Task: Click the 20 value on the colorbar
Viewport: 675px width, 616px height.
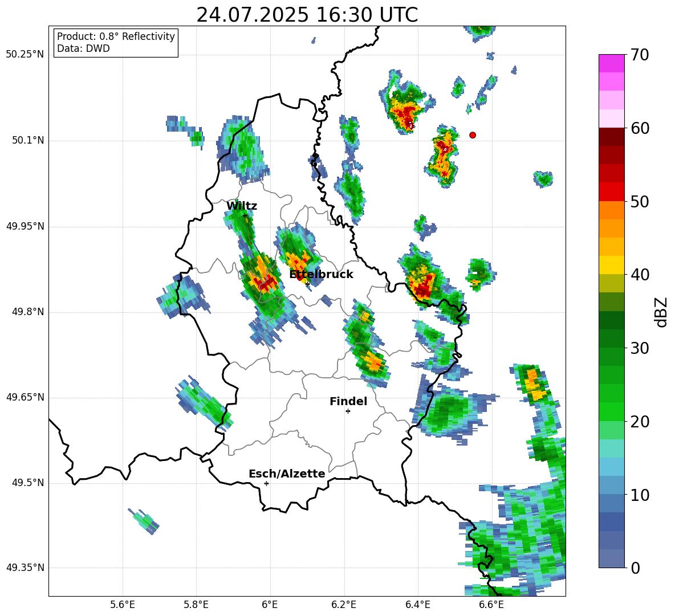Action: [x=640, y=422]
